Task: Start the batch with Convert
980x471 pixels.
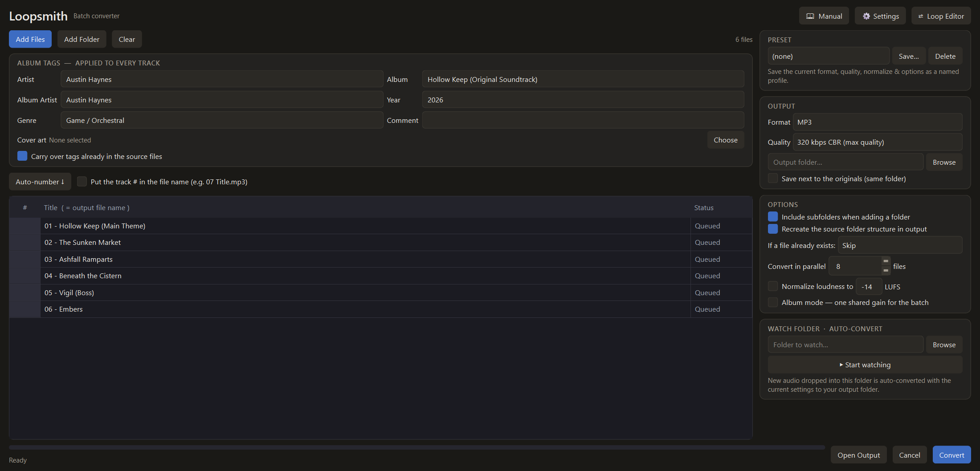Action: tap(951, 455)
